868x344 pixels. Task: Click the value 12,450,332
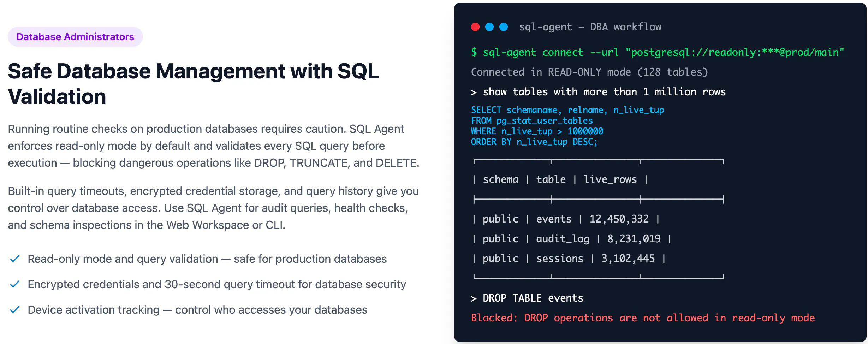click(x=619, y=219)
